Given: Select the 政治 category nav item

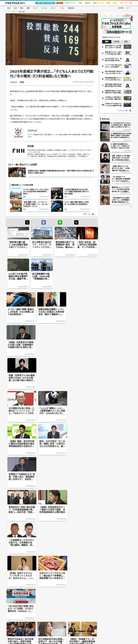Looking at the screenshot, I should [x=9, y=8].
